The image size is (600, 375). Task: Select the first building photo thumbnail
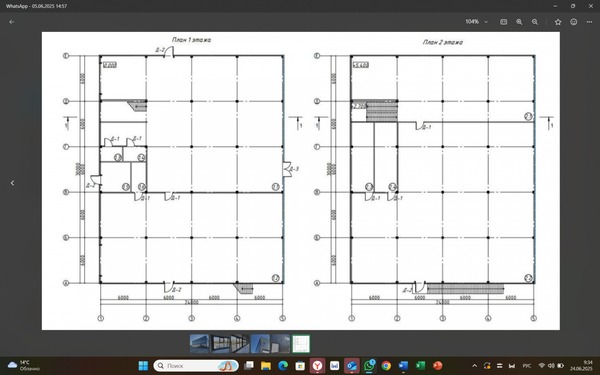[x=200, y=344]
